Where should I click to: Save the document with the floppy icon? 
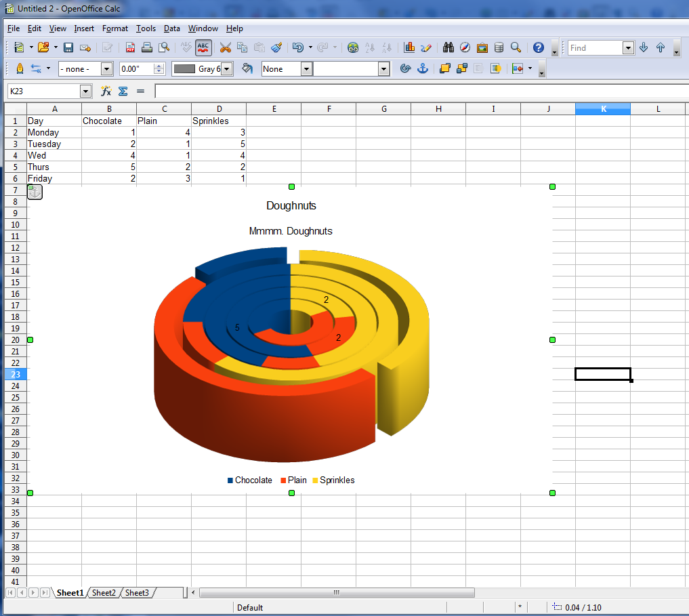(68, 47)
